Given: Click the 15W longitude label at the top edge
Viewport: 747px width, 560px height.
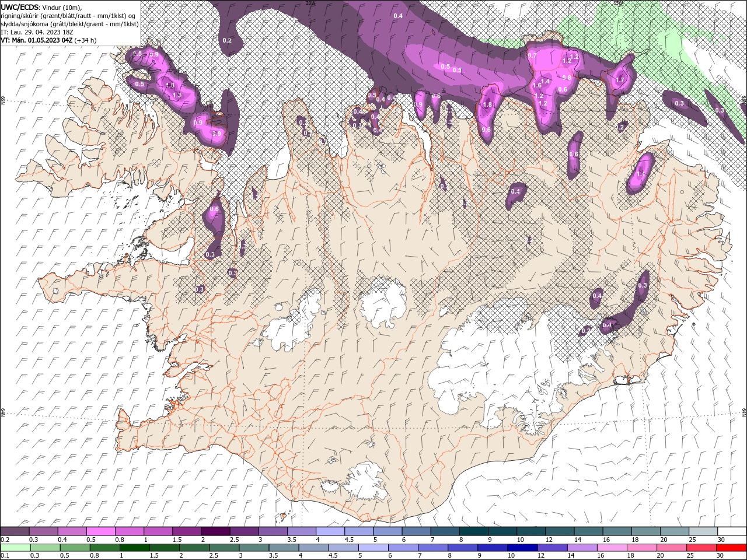Looking at the screenshot, I should (619, 2).
